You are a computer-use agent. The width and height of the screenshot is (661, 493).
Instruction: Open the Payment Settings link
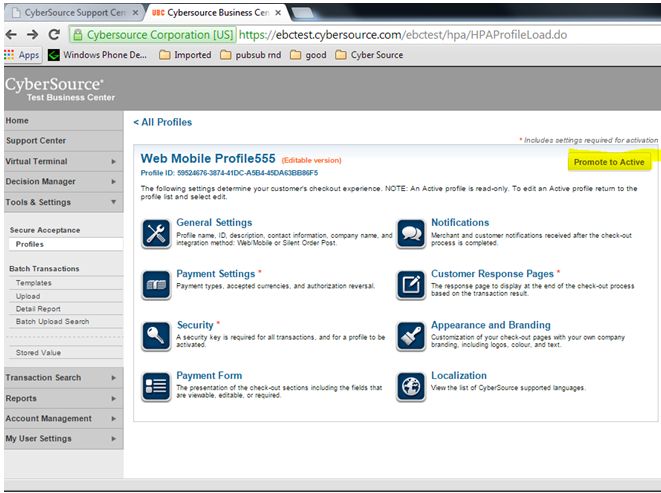[215, 274]
